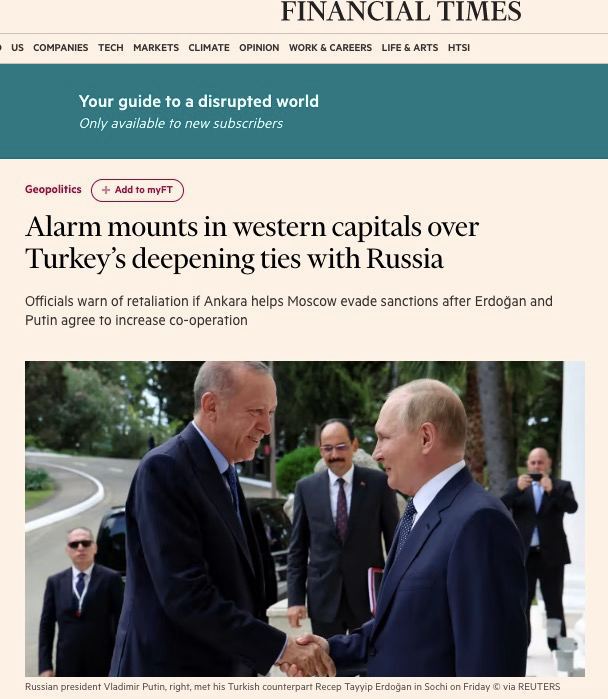Click the photo caption crediting REUTERS
608x699 pixels.
point(292,687)
